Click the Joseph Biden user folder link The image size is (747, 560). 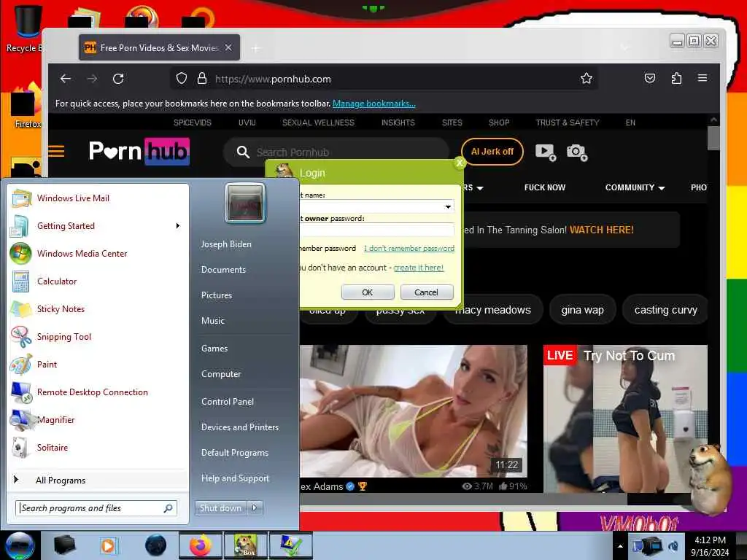click(226, 244)
